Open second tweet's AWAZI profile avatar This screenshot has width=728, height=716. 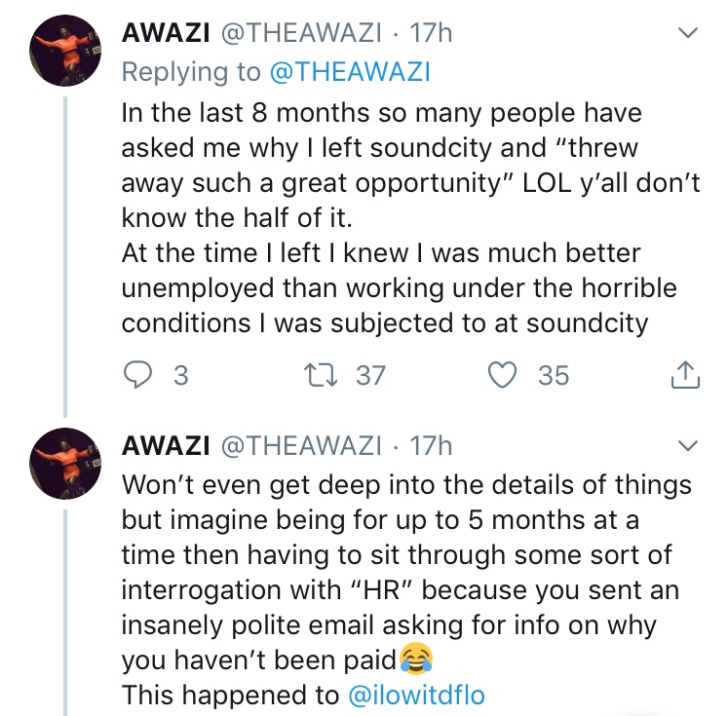click(65, 464)
